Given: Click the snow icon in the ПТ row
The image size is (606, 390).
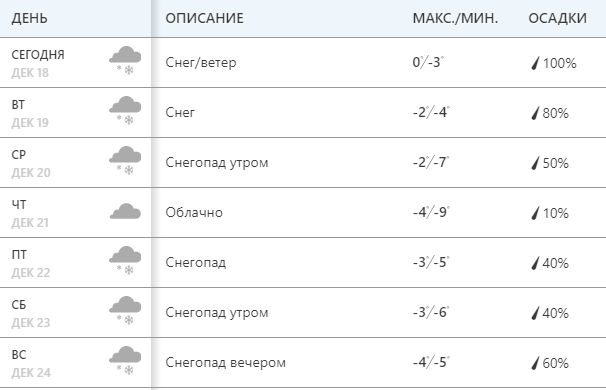Looking at the screenshot, I should click(x=125, y=261).
